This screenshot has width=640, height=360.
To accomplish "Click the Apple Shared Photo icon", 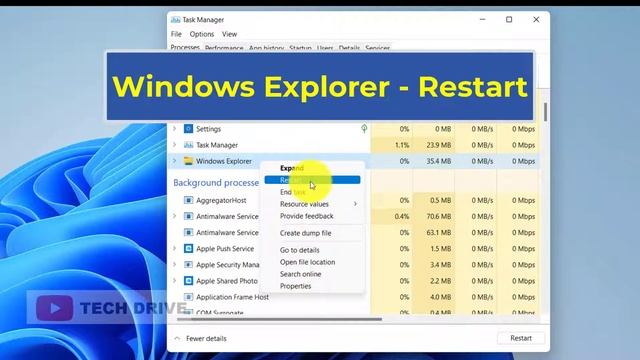I will 188,281.
